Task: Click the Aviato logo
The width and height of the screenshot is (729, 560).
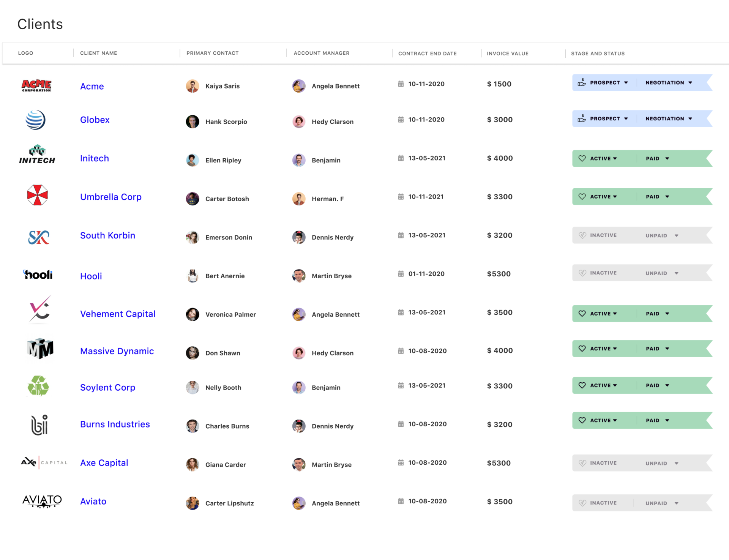Action: click(x=42, y=501)
